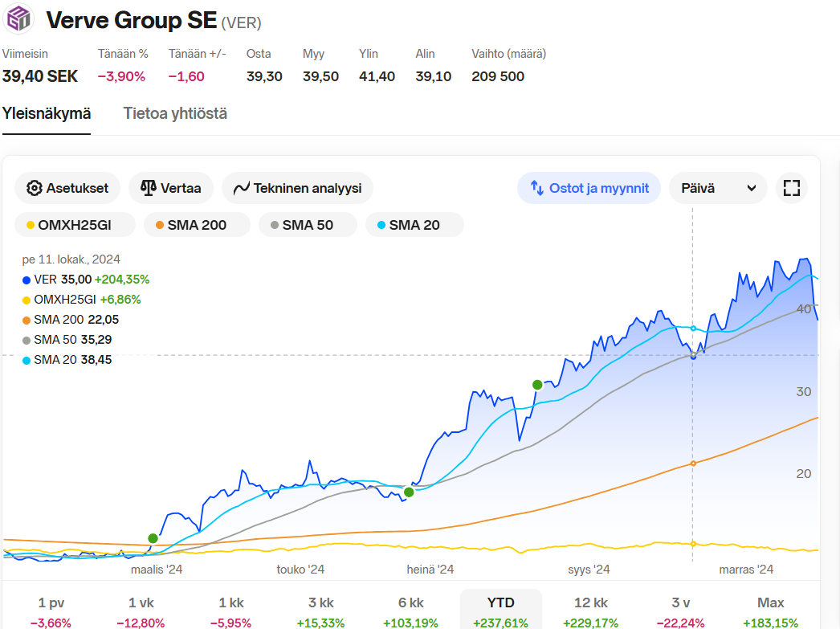Screen dimensions: 840x629
Task: Click the last price 39,40 SEK
Action: [40, 76]
